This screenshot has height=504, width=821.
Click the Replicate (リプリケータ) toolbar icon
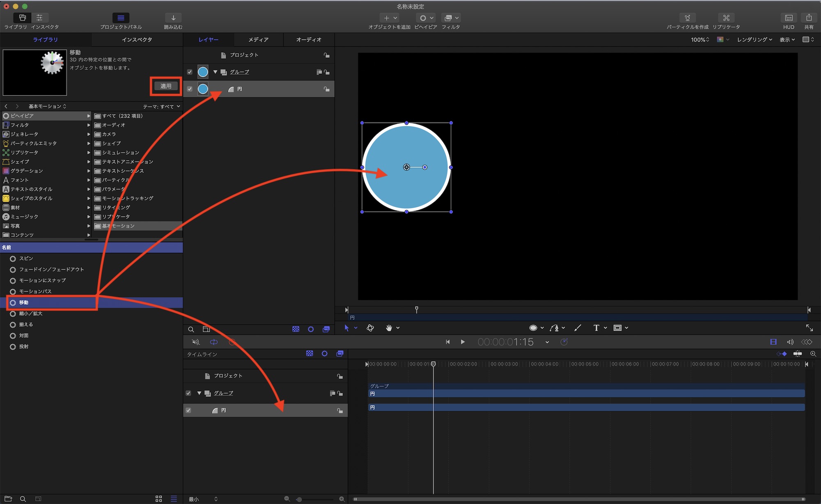pyautogui.click(x=726, y=18)
